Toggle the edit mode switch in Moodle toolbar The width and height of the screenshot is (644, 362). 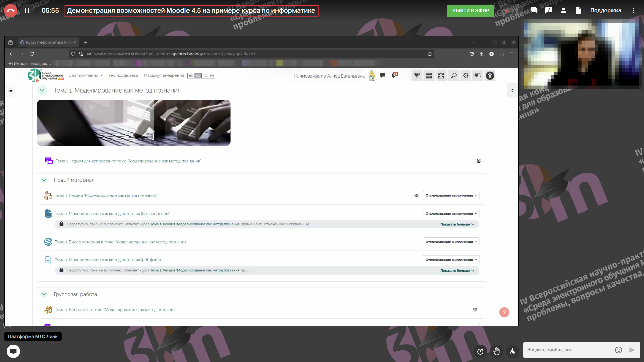point(478,76)
